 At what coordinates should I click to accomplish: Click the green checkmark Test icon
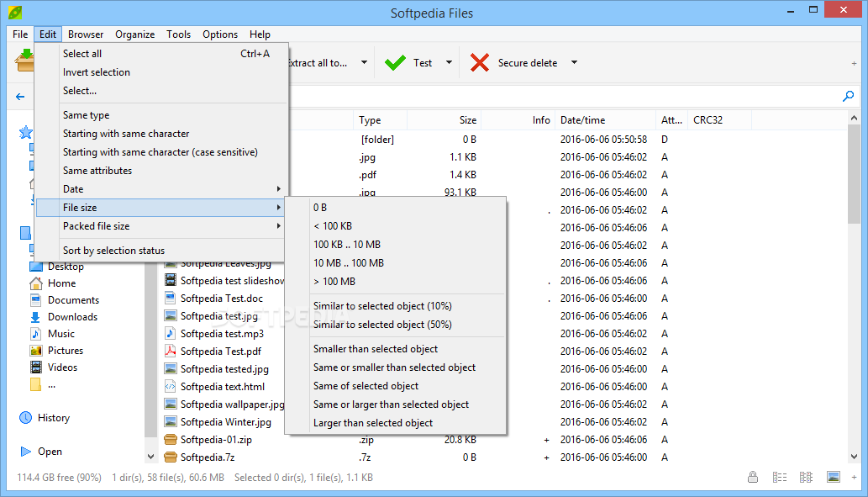click(x=395, y=62)
